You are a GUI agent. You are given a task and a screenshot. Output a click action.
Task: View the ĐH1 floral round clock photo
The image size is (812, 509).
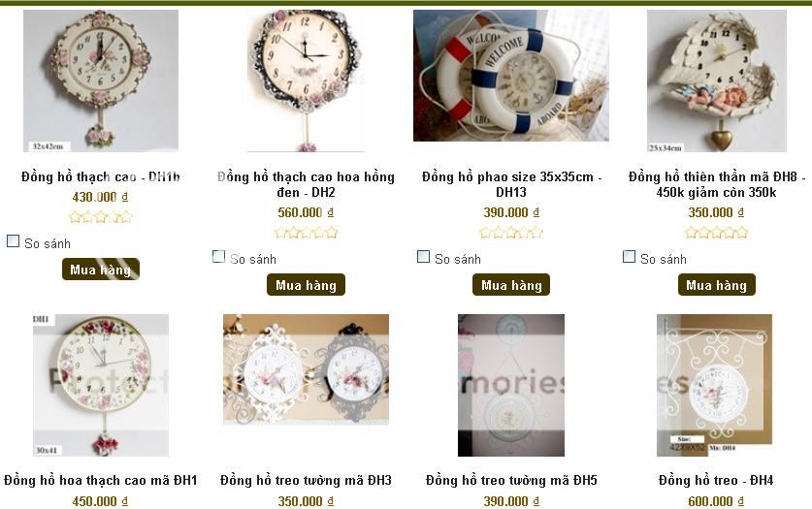tap(101, 385)
